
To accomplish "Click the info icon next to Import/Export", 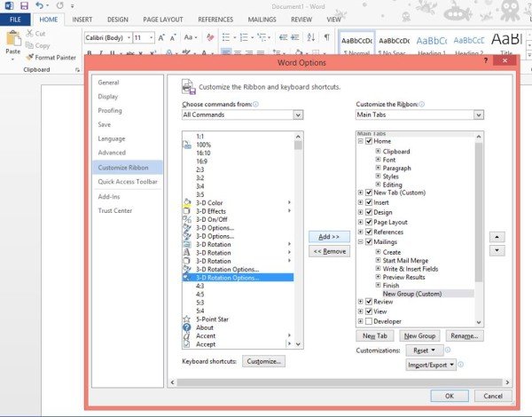I will [460, 365].
